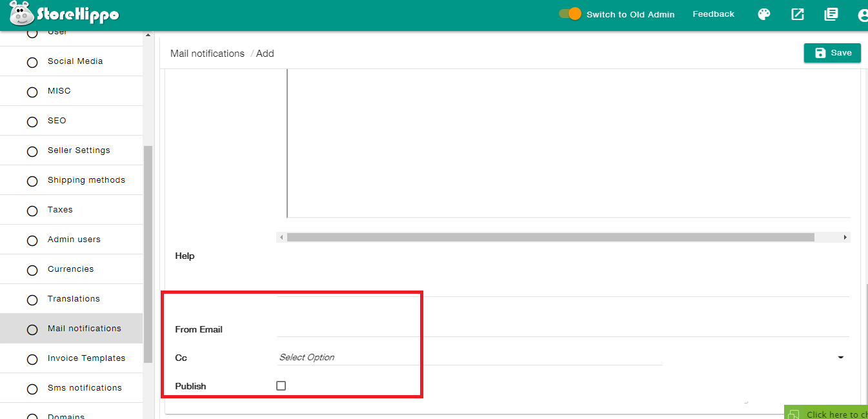Screen dimensions: 868x419
Task: Click the sidebar vertical scrollbar thumb
Action: point(148,254)
